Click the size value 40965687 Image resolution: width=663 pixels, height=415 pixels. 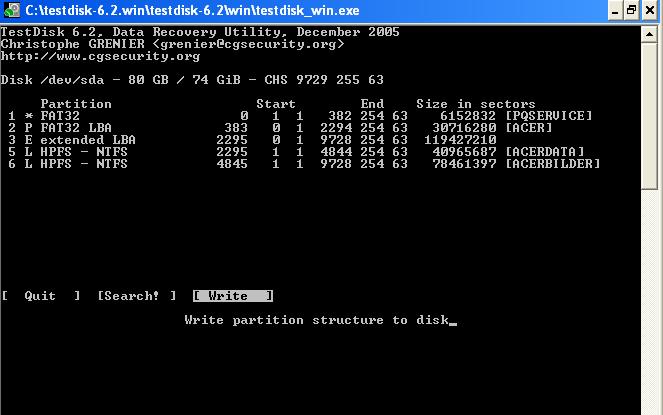pos(464,151)
